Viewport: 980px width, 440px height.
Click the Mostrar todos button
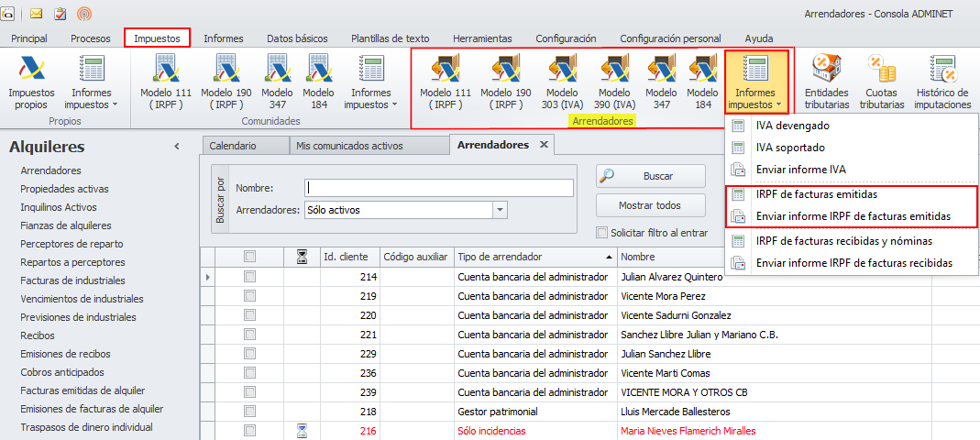click(650, 205)
